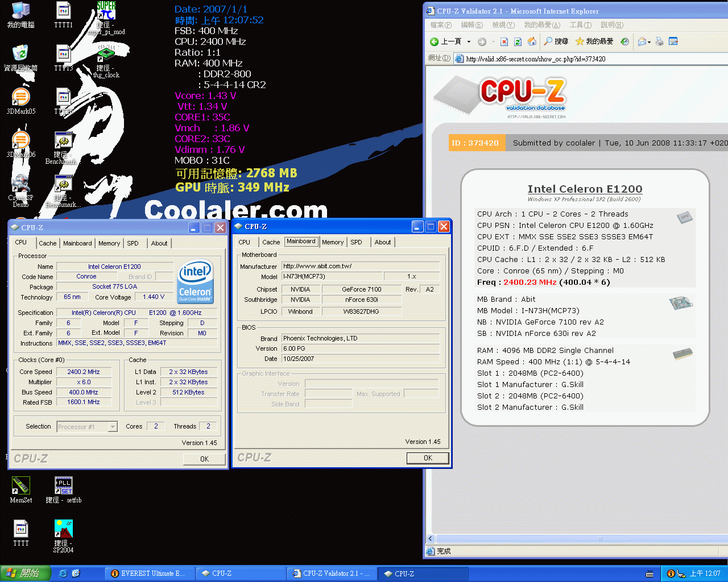The width and height of the screenshot is (728, 582).
Task: Open the 說明 (Help) menu in IE
Action: (612, 25)
